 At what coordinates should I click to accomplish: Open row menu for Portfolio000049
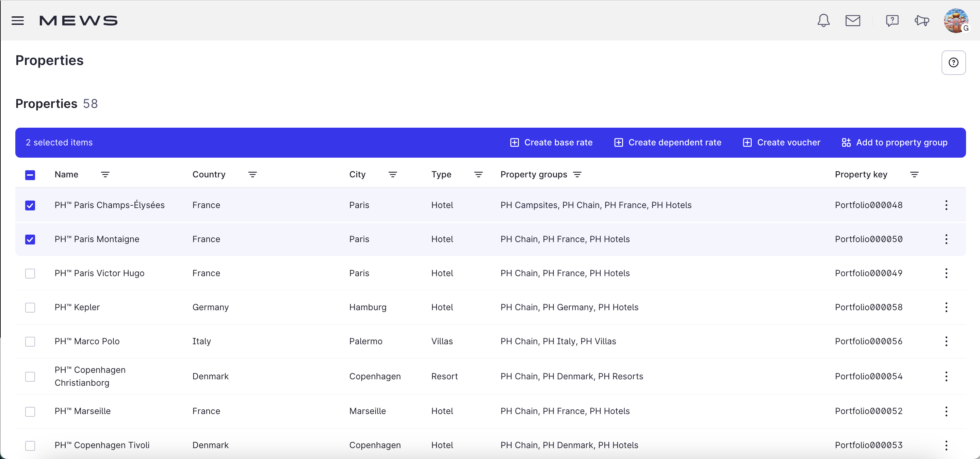(946, 273)
